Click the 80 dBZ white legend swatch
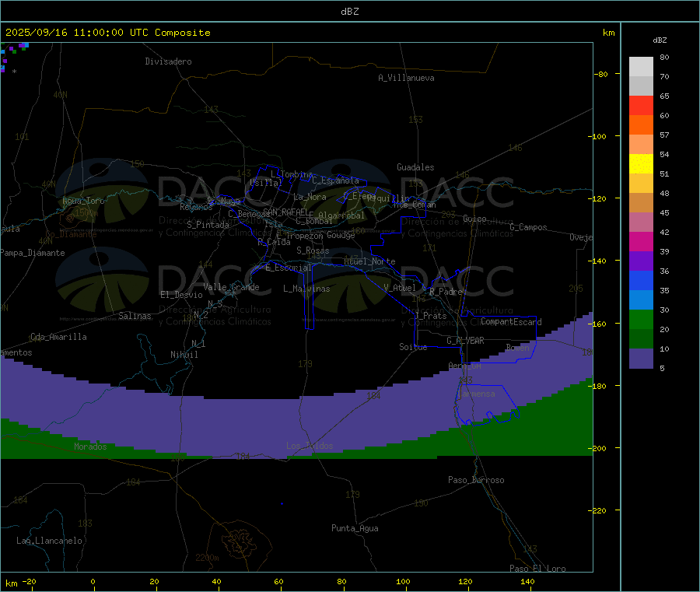This screenshot has width=700, height=592. coord(641,67)
